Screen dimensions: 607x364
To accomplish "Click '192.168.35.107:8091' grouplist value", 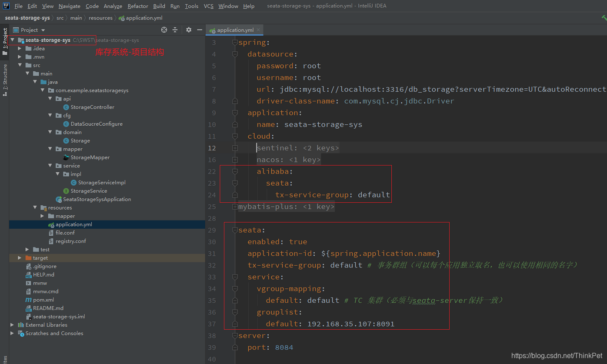I will click(351, 324).
